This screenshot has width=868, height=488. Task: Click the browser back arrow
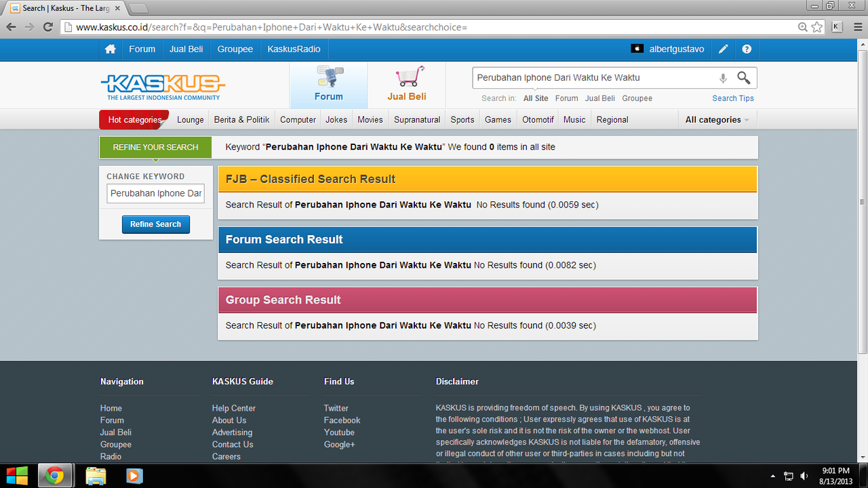[11, 27]
